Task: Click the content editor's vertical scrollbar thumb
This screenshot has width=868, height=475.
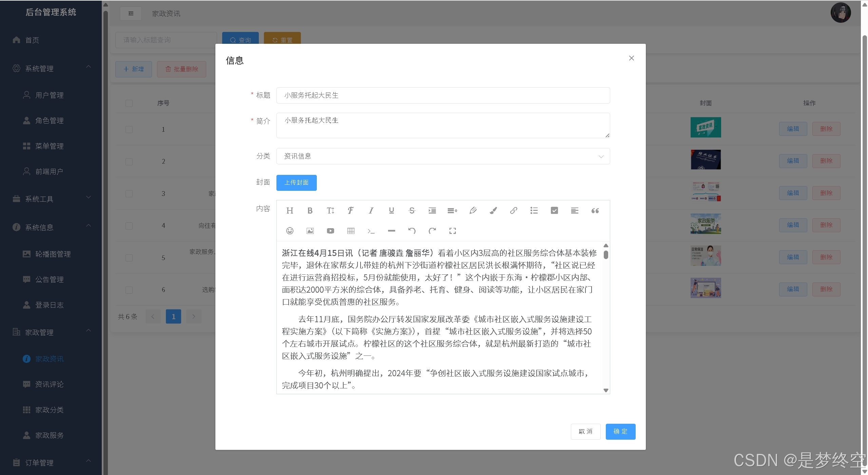Action: (x=606, y=255)
